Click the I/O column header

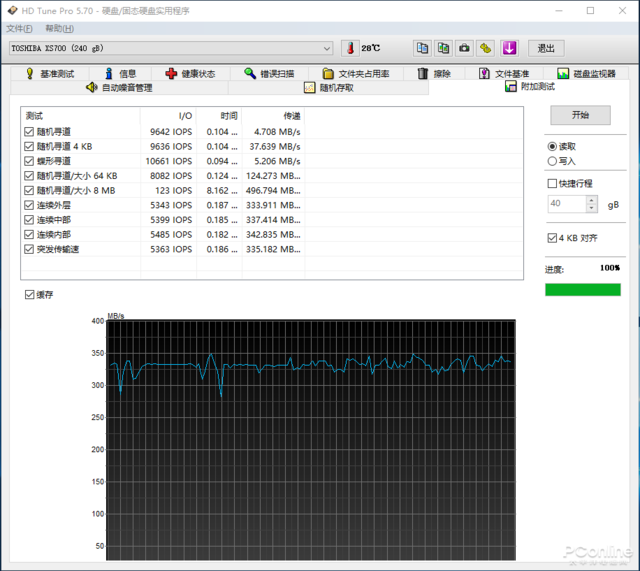pos(168,116)
